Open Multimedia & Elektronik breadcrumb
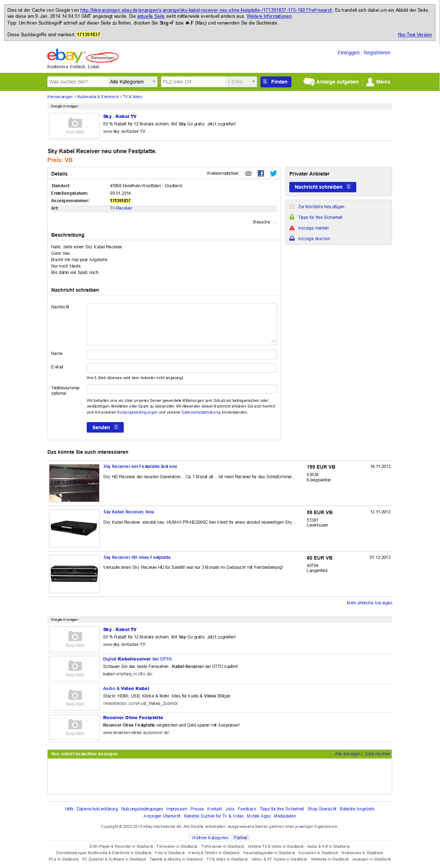The width and height of the screenshot is (440, 868). click(98, 97)
